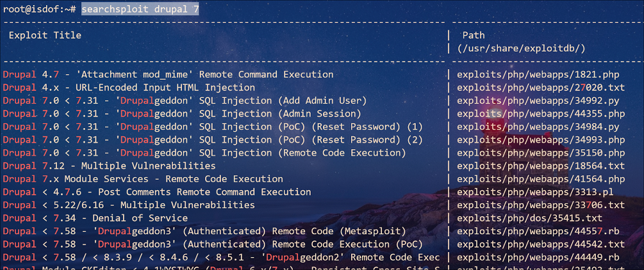Click the Drupalgeddon3 Remote Code Execution (PoC) line
644x270 pixels.
[212, 244]
